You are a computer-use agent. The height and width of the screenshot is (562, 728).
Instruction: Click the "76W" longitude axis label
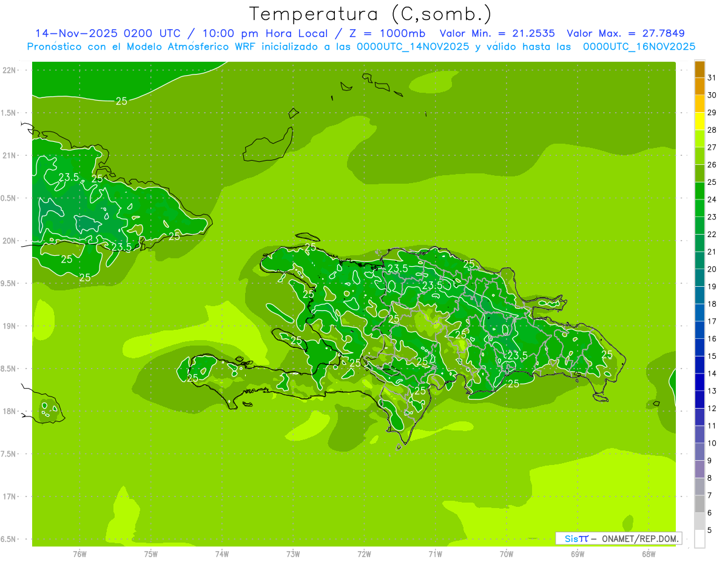coord(79,554)
